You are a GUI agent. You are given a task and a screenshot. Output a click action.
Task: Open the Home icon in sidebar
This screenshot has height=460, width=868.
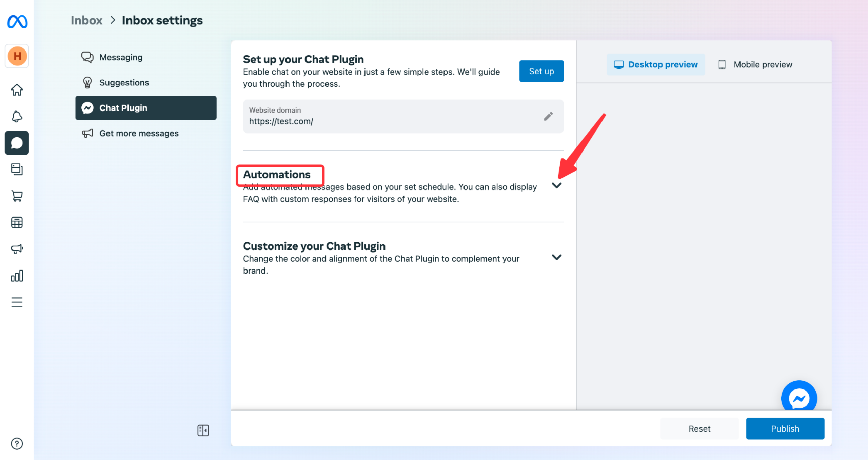click(17, 90)
